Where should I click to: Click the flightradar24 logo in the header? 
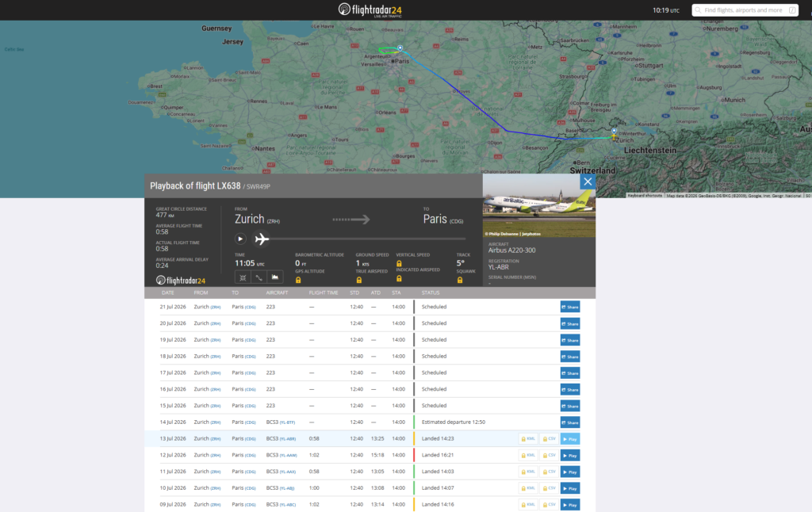click(370, 10)
